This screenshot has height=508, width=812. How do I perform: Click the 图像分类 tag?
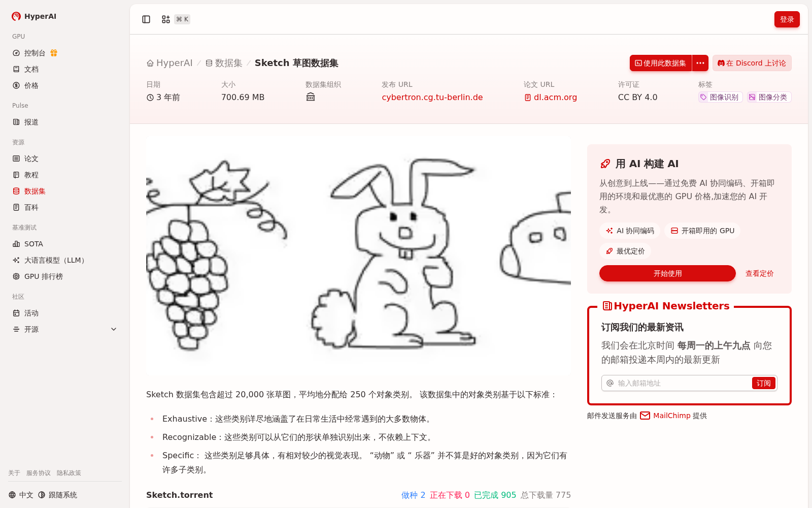click(769, 97)
